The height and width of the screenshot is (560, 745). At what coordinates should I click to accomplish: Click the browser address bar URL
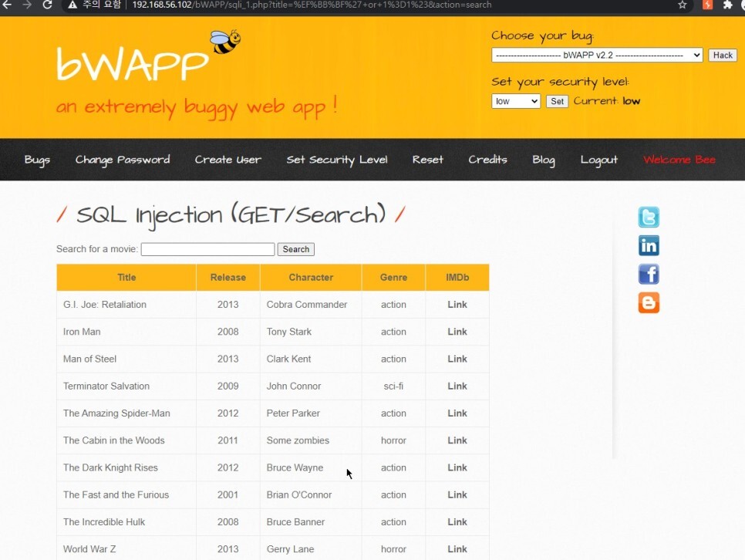[x=312, y=5]
